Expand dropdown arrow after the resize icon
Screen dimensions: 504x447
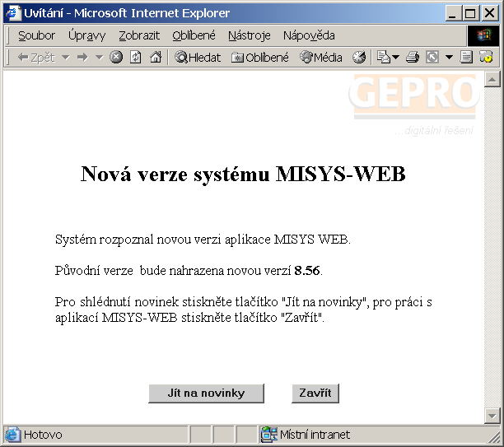450,58
